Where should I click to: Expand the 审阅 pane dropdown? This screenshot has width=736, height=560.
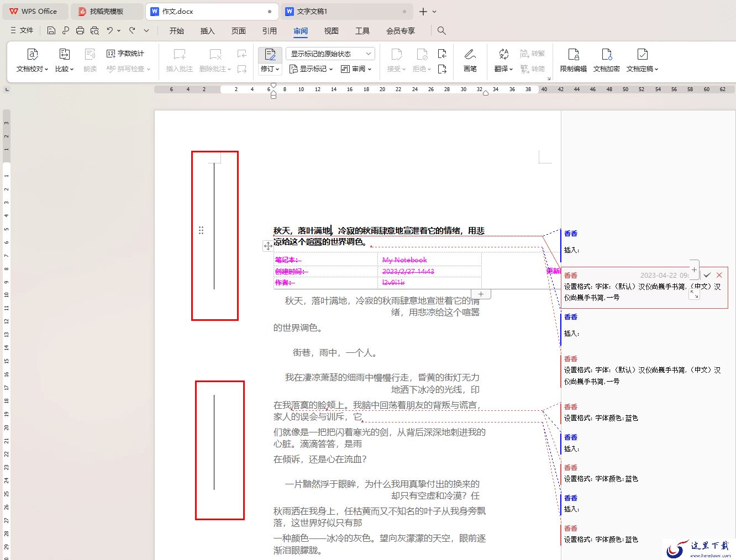[356, 69]
